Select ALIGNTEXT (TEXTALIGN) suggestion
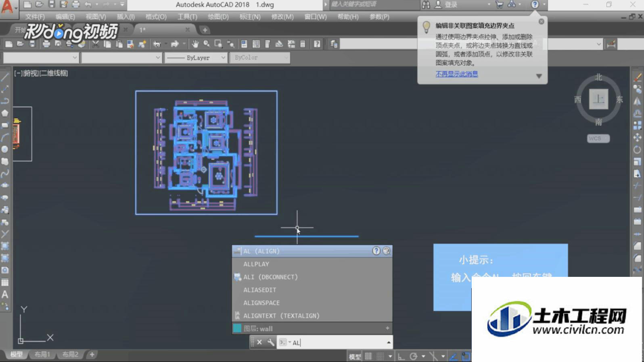Screen dimensions: 644x362 click(312, 316)
